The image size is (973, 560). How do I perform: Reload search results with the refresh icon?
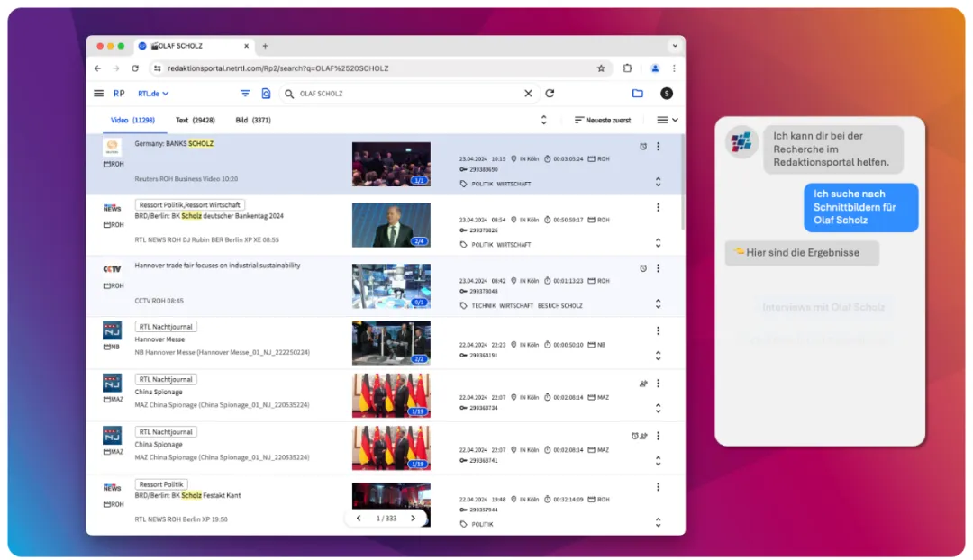click(x=550, y=94)
